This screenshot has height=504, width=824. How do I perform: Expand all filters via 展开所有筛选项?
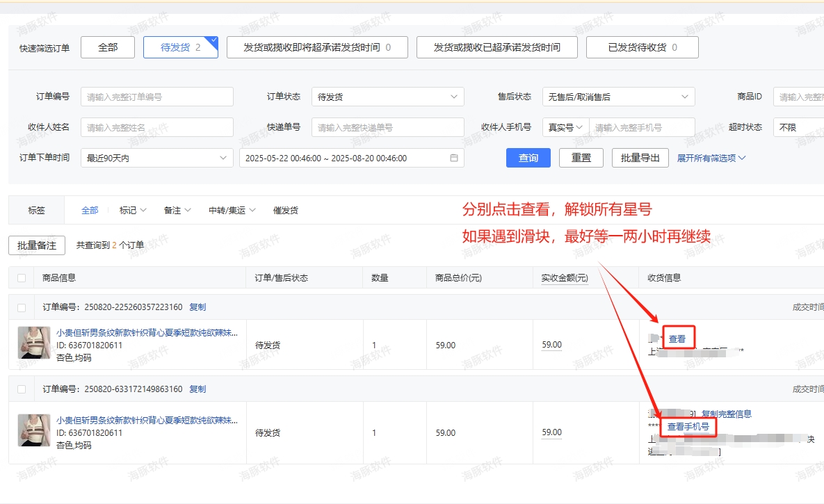(x=711, y=158)
